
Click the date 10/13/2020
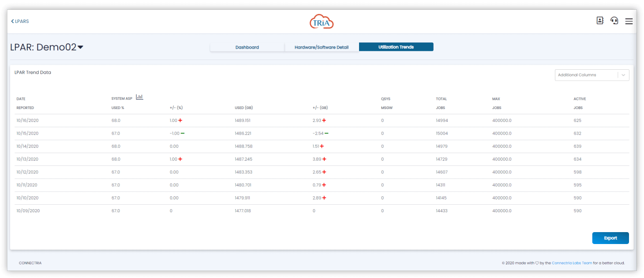click(27, 159)
